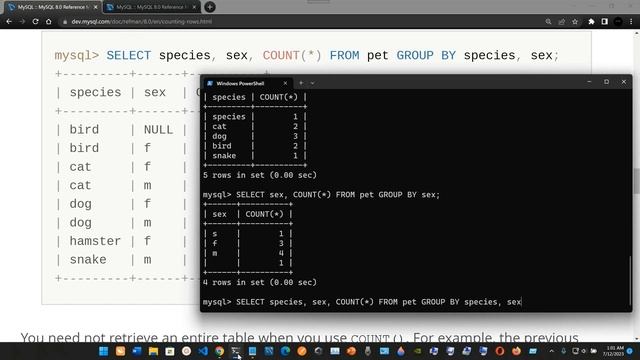Switch to first MySQL Reference tab
This screenshot has width=640, height=360.
[x=53, y=7]
